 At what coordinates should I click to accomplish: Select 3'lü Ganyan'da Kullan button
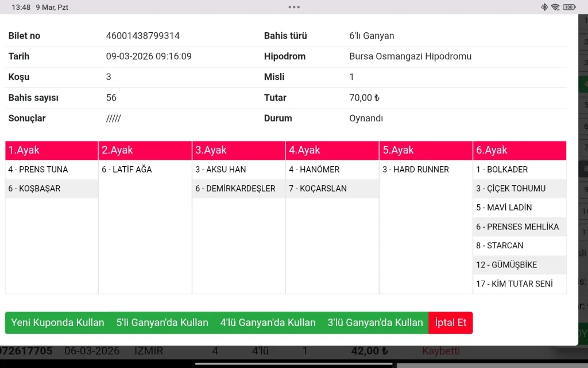tap(375, 323)
